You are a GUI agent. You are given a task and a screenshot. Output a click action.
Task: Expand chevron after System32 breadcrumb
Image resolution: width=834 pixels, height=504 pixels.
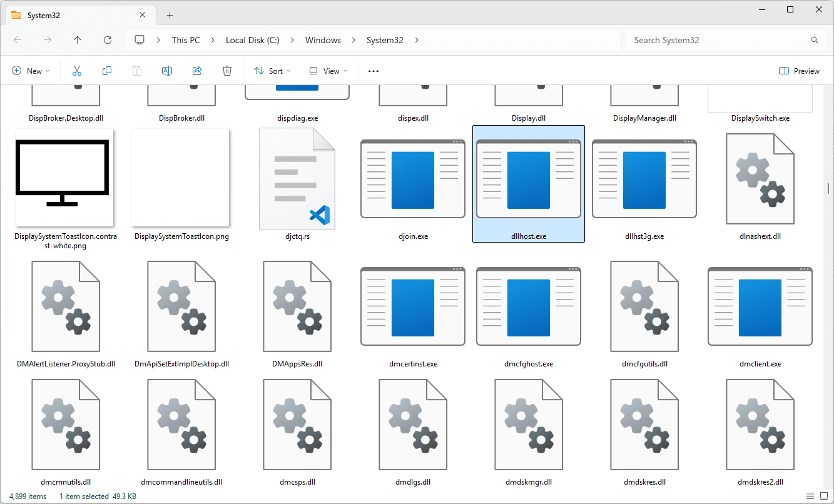click(x=417, y=40)
